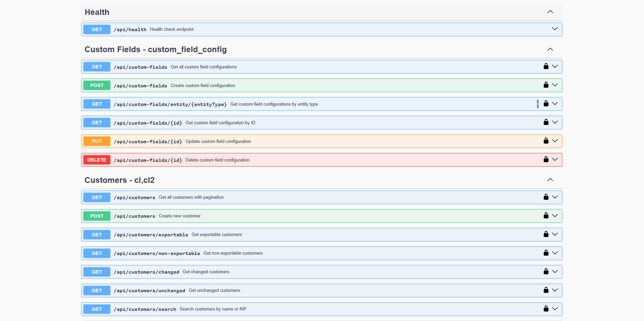
Task: Expand the customers/non-exportable endpoint arrow
Action: [x=555, y=253]
